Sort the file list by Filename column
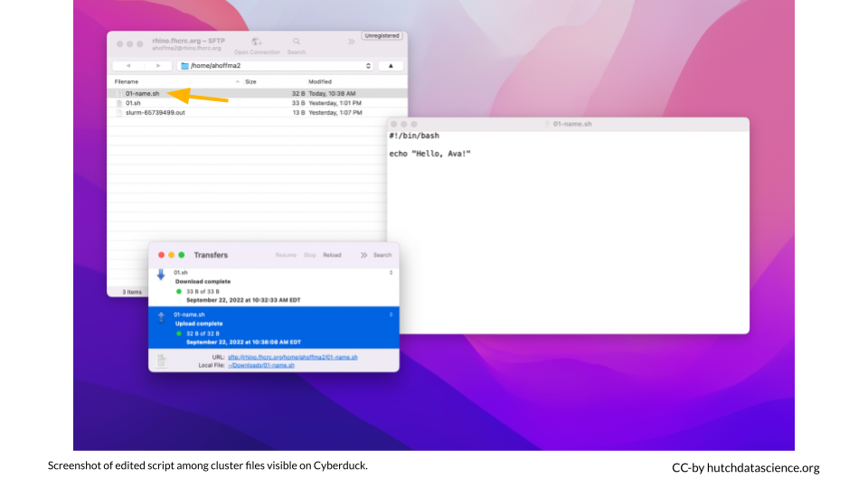 point(127,82)
